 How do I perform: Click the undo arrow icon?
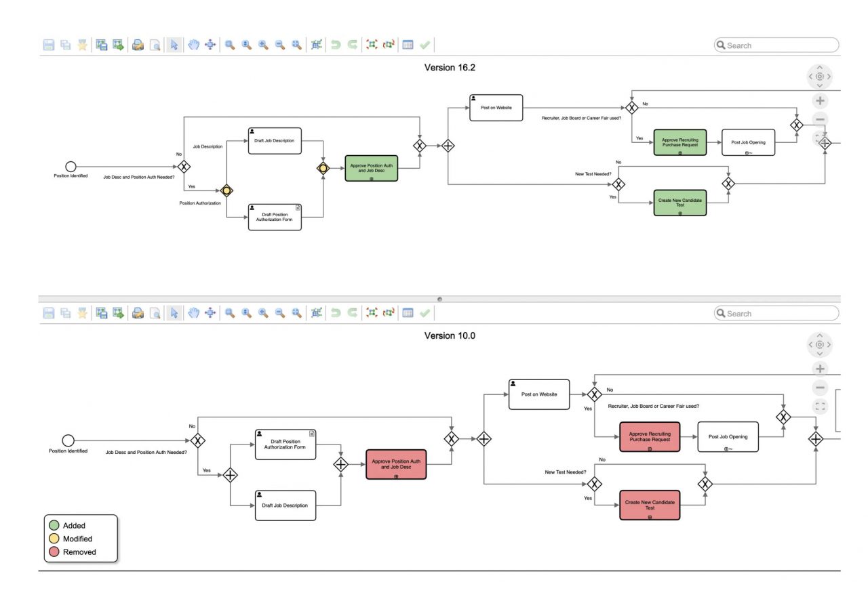335,45
